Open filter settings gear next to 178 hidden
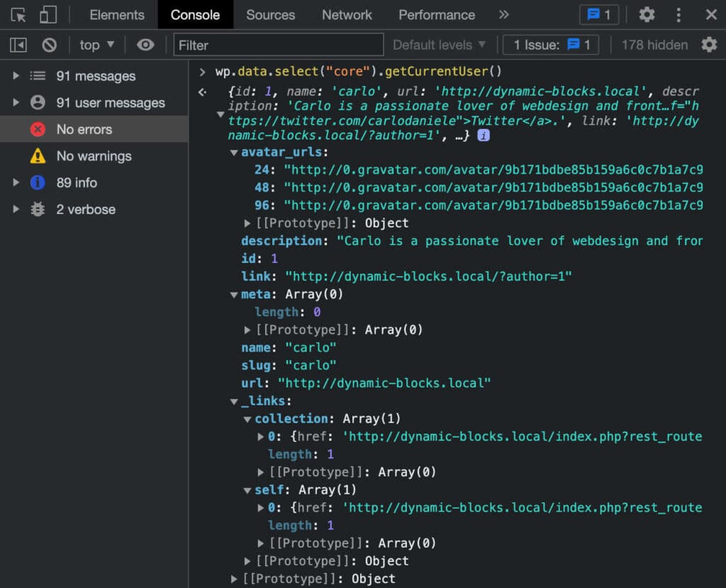Image resolution: width=726 pixels, height=588 pixels. [710, 44]
